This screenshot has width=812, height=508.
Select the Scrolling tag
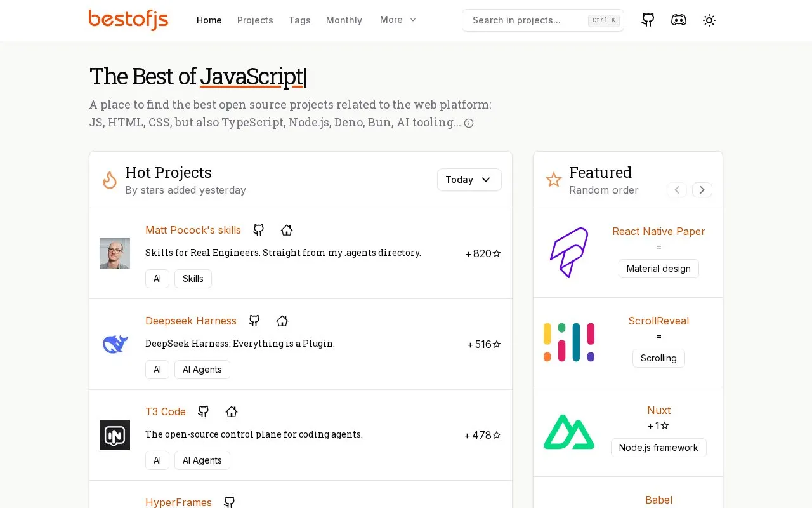click(x=658, y=358)
